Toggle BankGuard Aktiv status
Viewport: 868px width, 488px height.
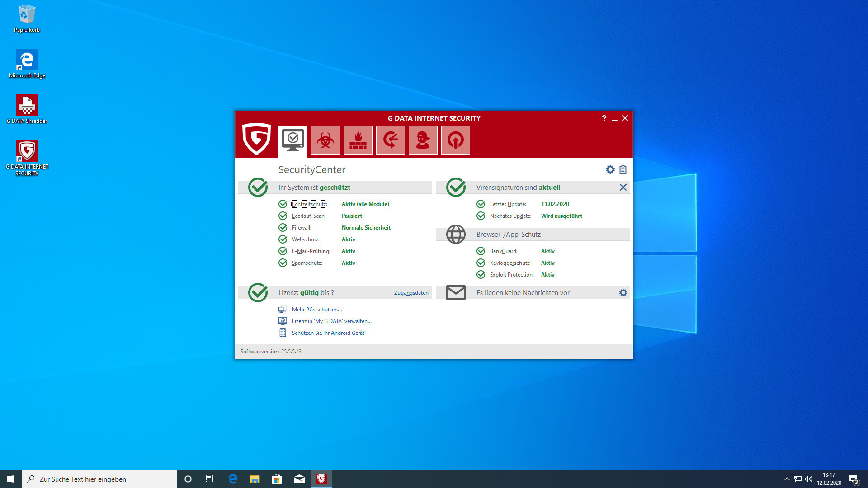547,251
